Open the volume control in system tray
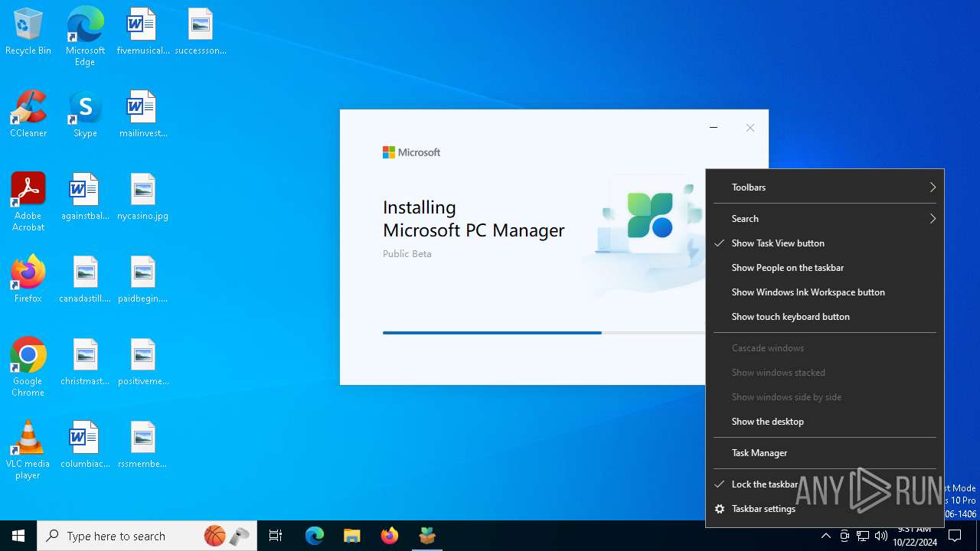The height and width of the screenshot is (551, 980). 881,536
